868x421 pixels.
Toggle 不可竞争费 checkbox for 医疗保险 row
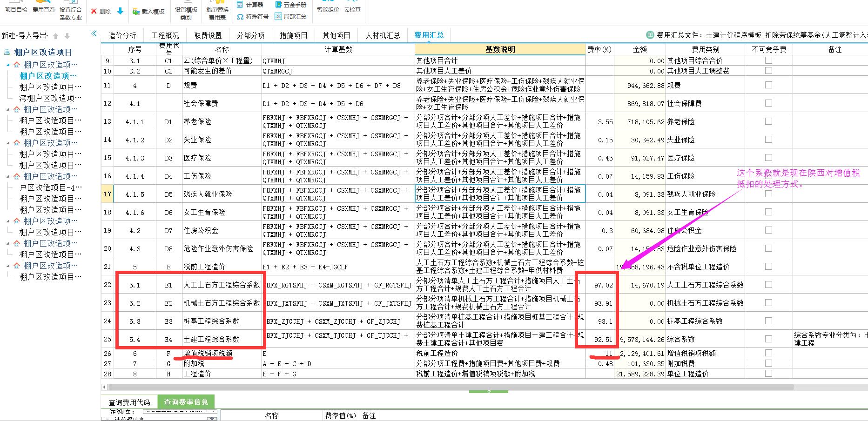tap(768, 158)
